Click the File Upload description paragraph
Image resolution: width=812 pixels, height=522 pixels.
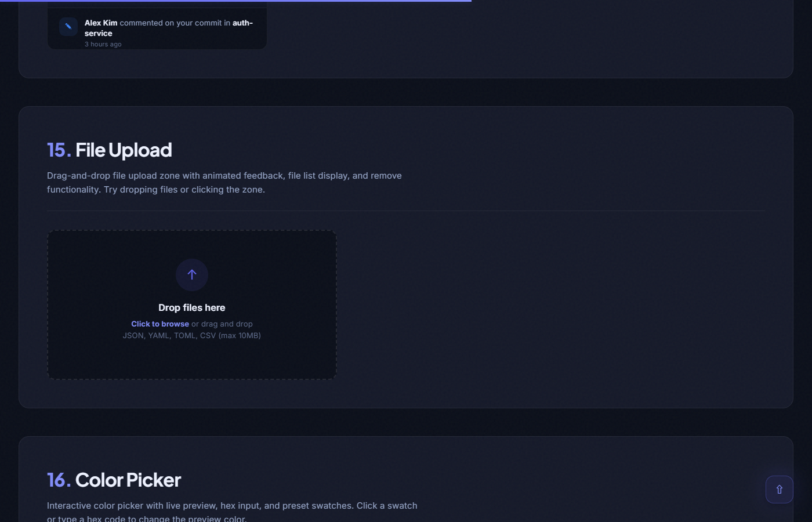(x=224, y=183)
